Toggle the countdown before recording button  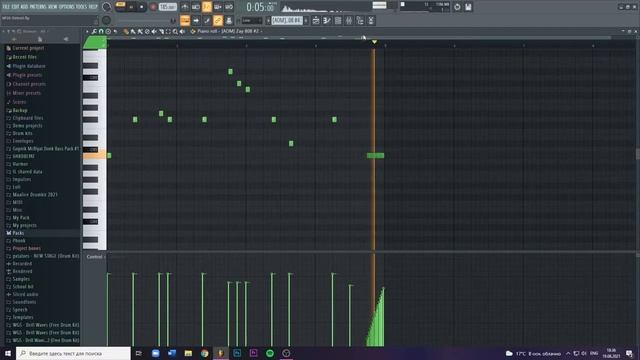tap(207, 7)
